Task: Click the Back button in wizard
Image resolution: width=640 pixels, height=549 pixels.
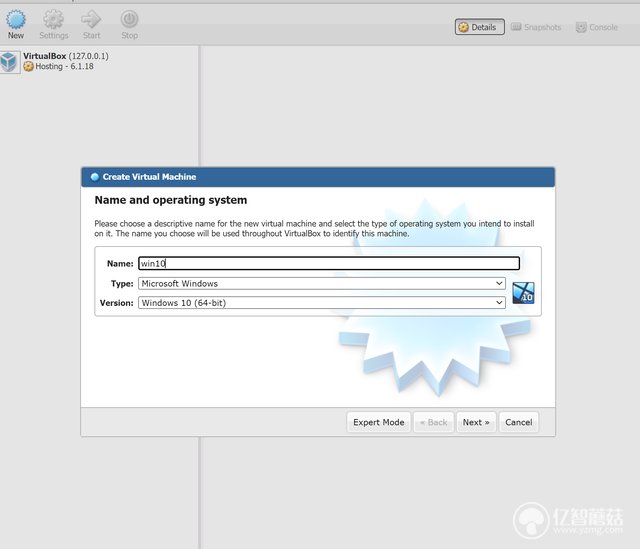Action: point(433,422)
